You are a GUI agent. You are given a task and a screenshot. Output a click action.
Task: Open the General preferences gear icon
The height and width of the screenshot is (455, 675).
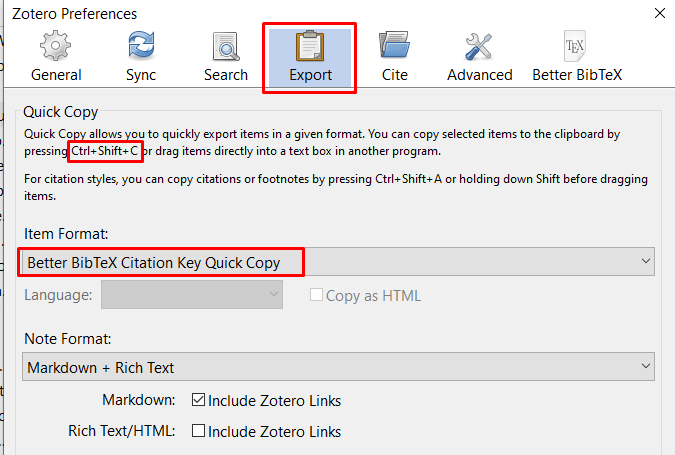[x=56, y=45]
